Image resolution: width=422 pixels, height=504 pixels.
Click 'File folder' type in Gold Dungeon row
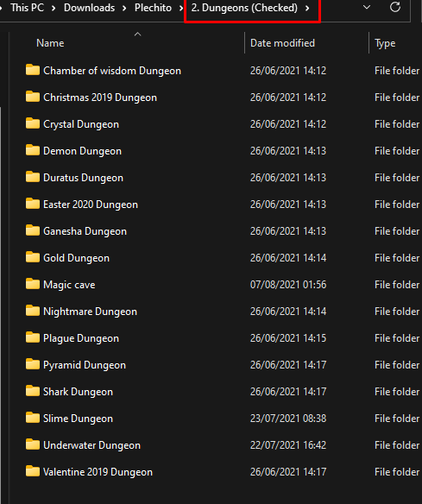click(x=397, y=258)
